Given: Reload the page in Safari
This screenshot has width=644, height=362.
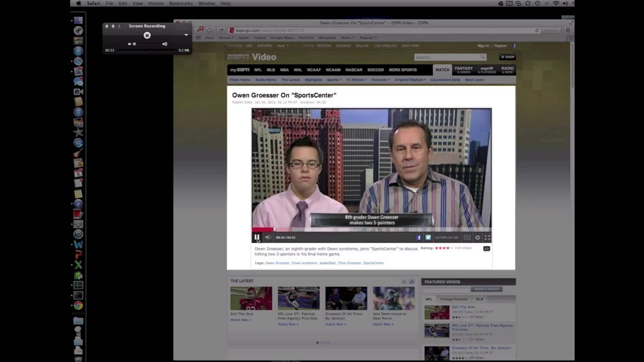Looking at the screenshot, I should [x=537, y=30].
